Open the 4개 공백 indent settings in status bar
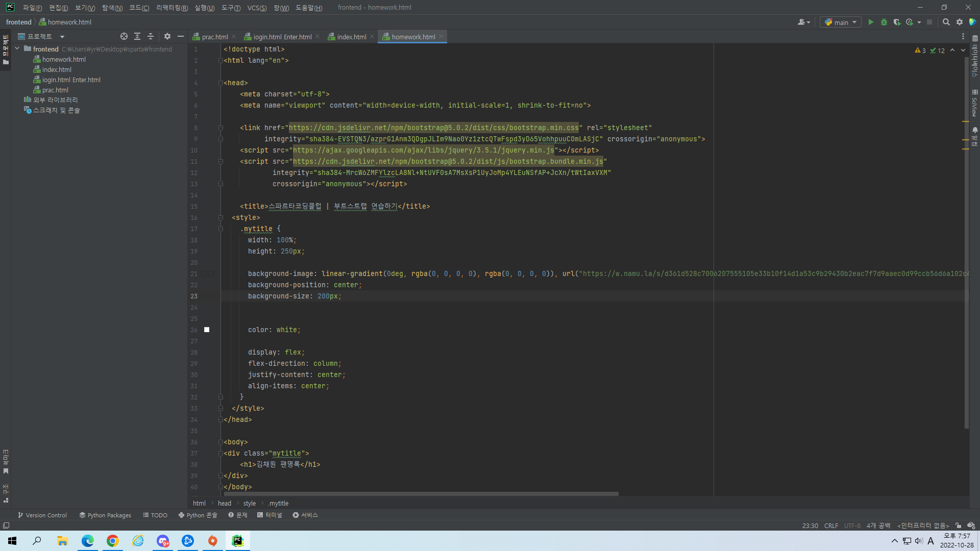Screen dimensions: 980x551 [x=878, y=525]
